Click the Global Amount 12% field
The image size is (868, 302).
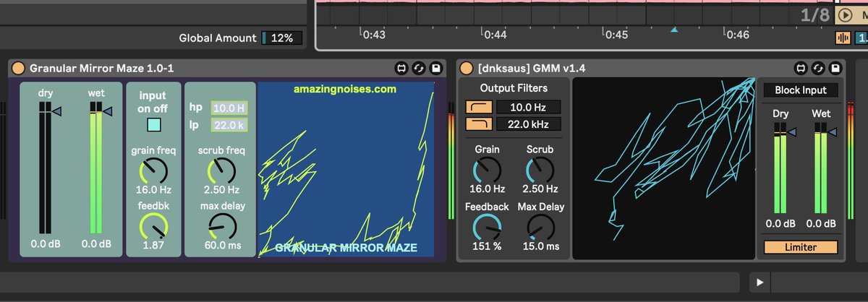pyautogui.click(x=281, y=38)
